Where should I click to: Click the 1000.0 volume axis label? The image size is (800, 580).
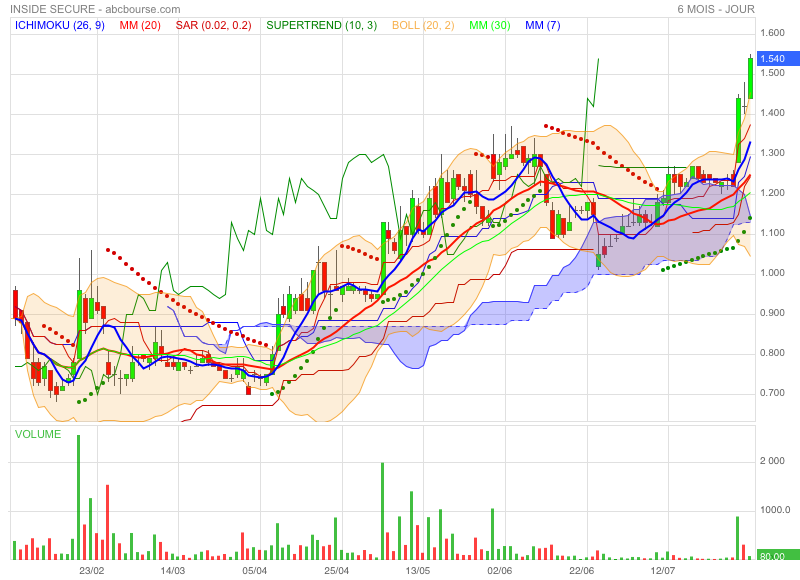(x=775, y=510)
